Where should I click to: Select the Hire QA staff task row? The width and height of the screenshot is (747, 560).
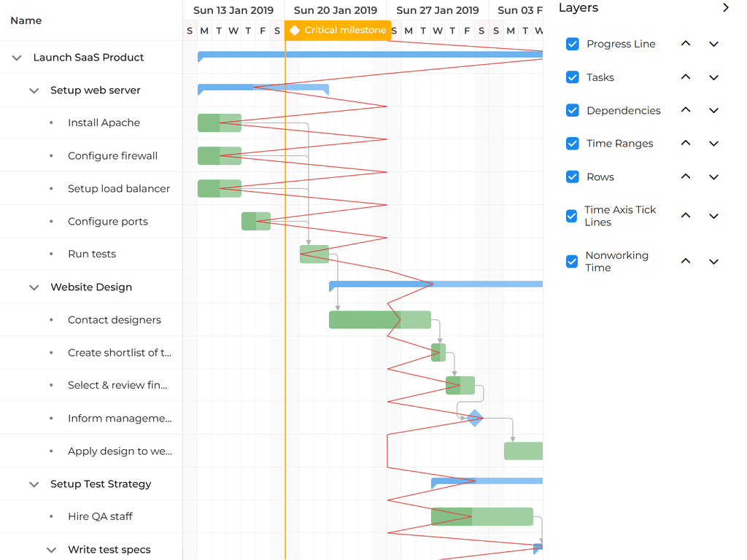pyautogui.click(x=100, y=516)
